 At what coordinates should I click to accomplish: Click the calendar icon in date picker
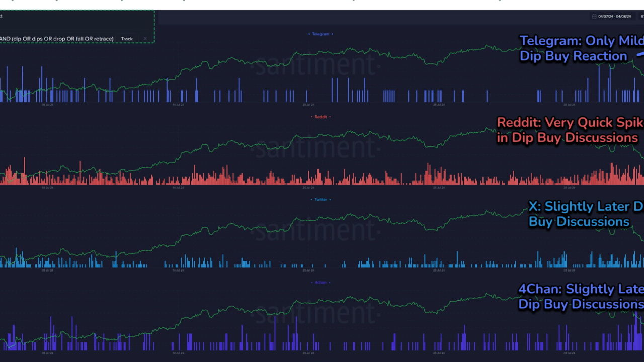pos(594,17)
